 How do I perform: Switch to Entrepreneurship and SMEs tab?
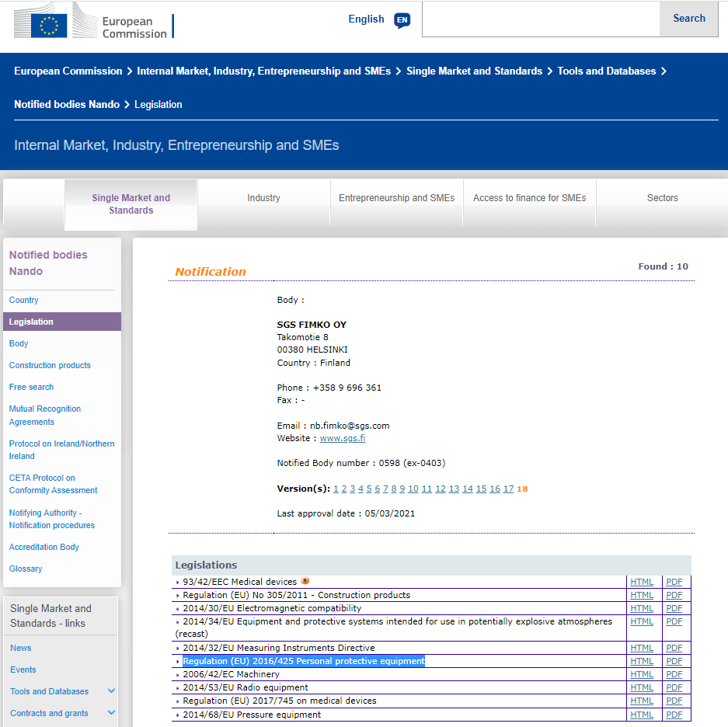click(x=396, y=198)
